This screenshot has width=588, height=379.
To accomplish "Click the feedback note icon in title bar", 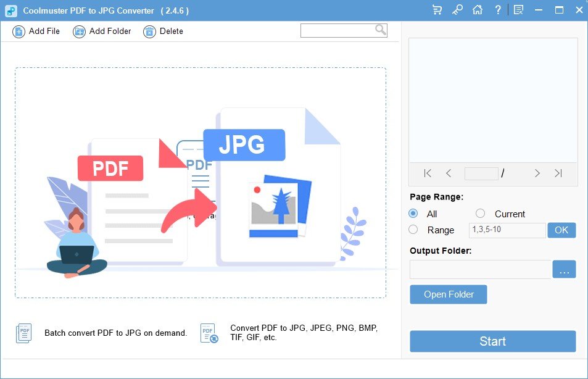I will point(518,10).
